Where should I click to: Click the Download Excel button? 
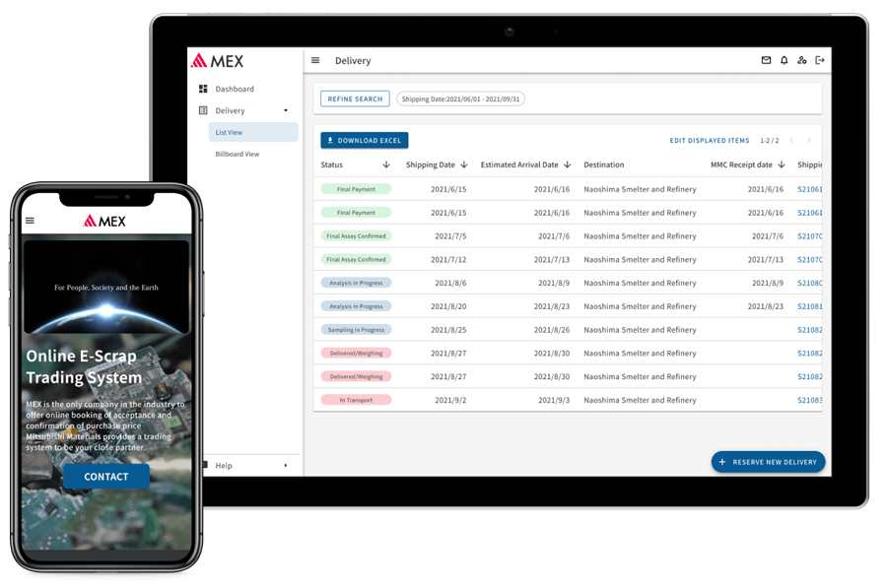click(365, 141)
